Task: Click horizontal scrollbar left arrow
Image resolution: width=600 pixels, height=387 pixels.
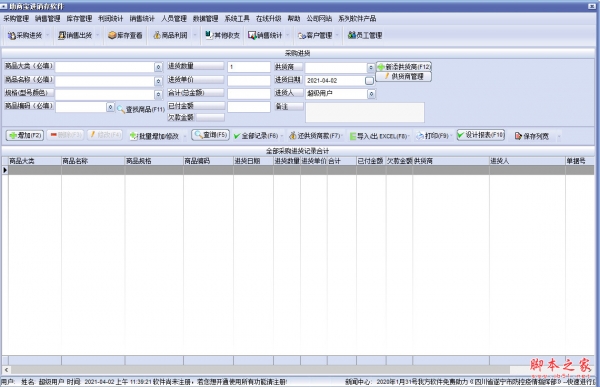Action: coord(6,370)
